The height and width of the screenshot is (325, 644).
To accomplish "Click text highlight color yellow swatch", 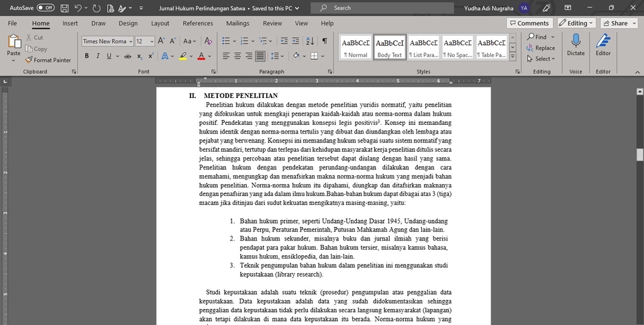I will tap(183, 56).
